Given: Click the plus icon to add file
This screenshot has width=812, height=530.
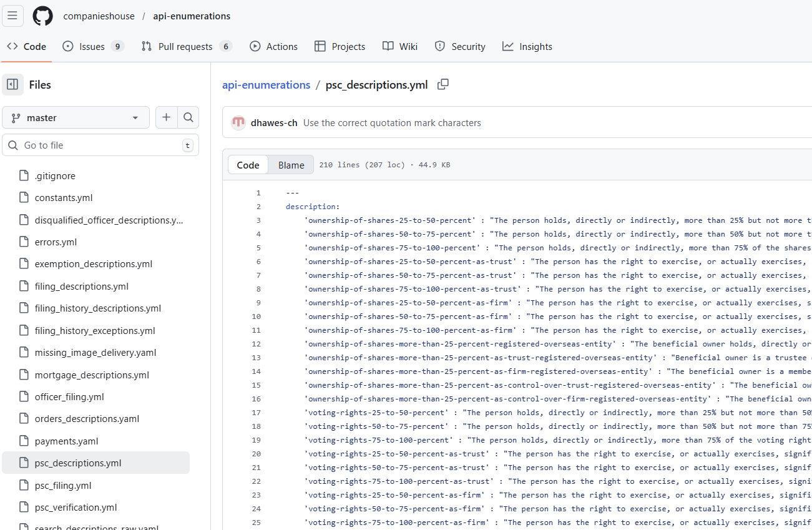Looking at the screenshot, I should (x=166, y=117).
